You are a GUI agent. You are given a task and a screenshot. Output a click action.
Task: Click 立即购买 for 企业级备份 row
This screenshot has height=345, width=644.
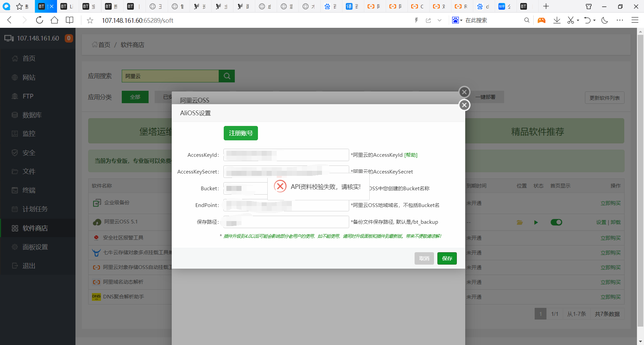pyautogui.click(x=610, y=203)
